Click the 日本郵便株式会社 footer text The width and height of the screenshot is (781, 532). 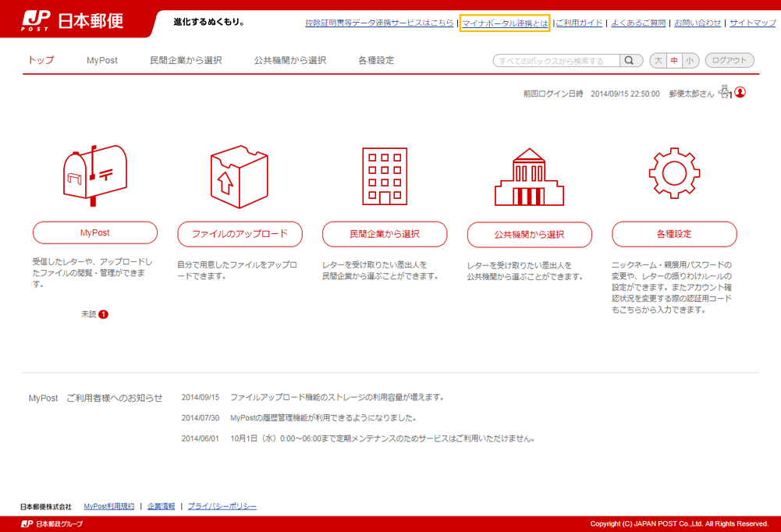click(46, 506)
